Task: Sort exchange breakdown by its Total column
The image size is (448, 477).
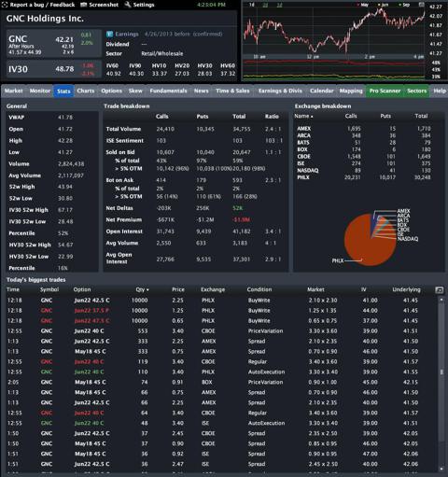Action: (x=421, y=116)
